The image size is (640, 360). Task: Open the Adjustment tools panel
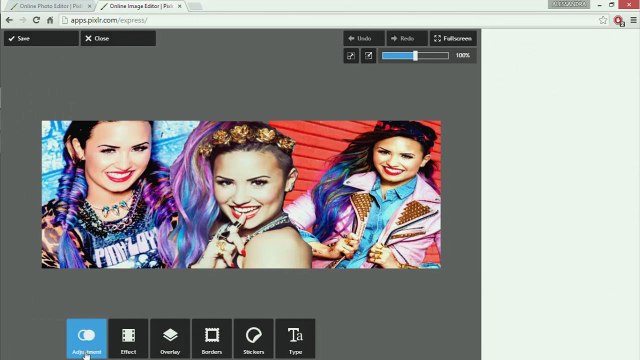[x=87, y=338]
